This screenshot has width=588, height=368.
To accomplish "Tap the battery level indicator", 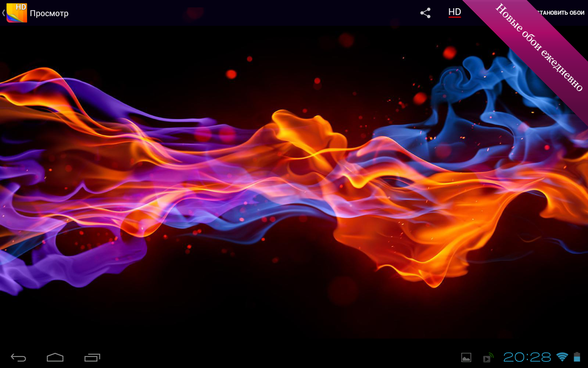I will 577,357.
